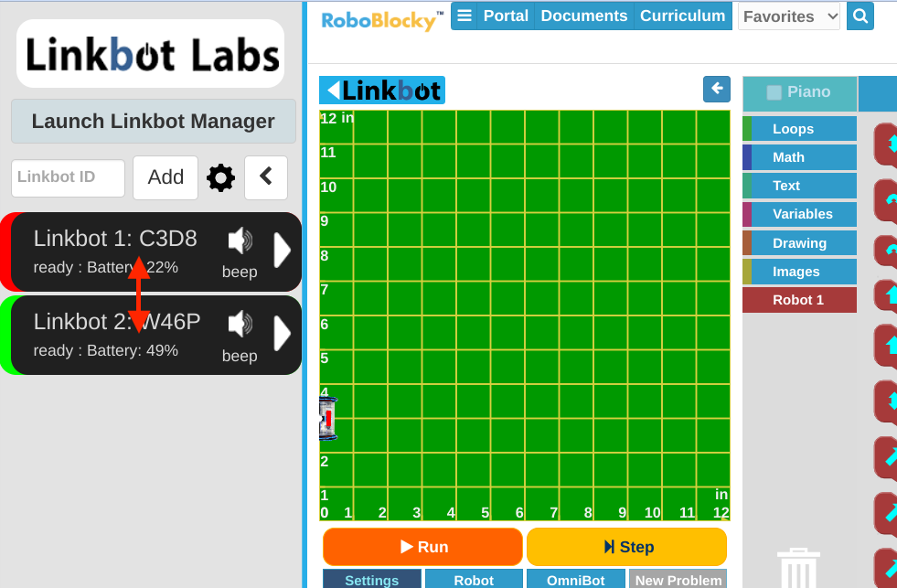Toggle the Piano checkbox
This screenshot has height=588, width=897.
774,92
